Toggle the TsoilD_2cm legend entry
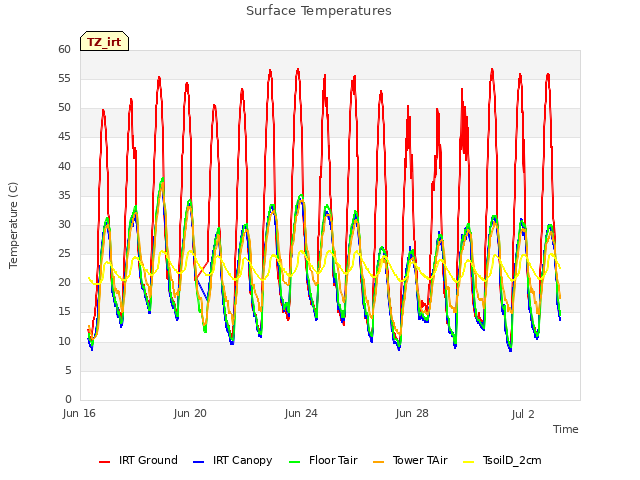The image size is (640, 480). pos(502,460)
